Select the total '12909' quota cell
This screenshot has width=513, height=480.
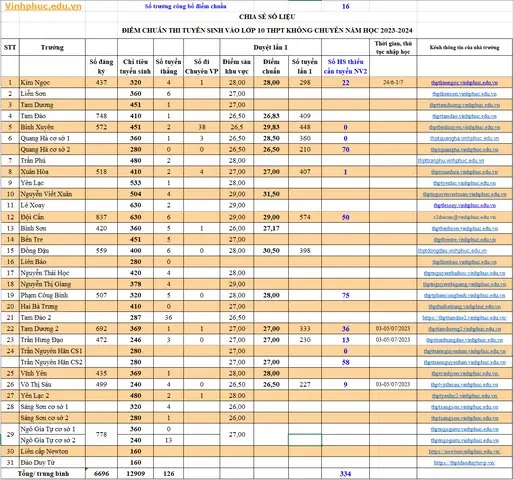pos(135,474)
